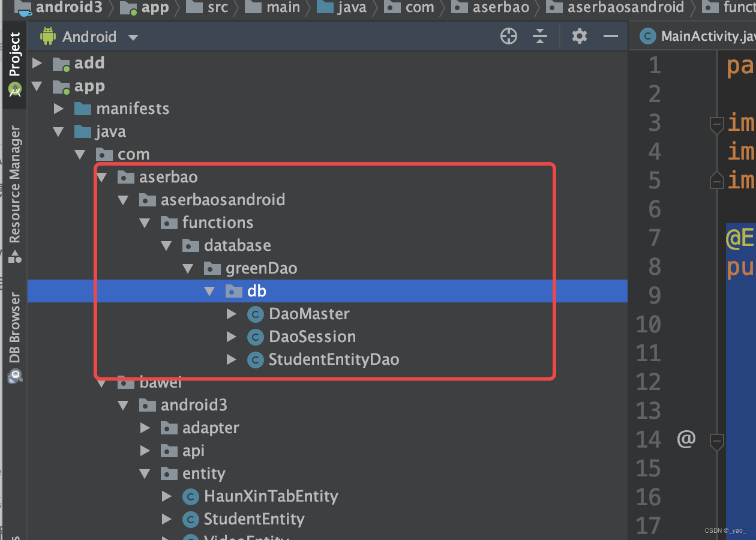
Task: Select the DaoMaster tree row label
Action: pos(309,314)
